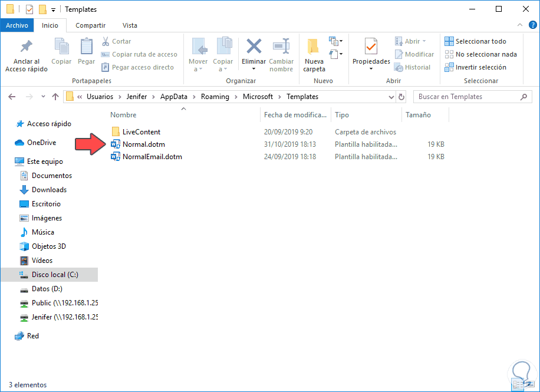Open the Nuevo elemento dropdown icon
This screenshot has width=540, height=392.
(x=336, y=41)
